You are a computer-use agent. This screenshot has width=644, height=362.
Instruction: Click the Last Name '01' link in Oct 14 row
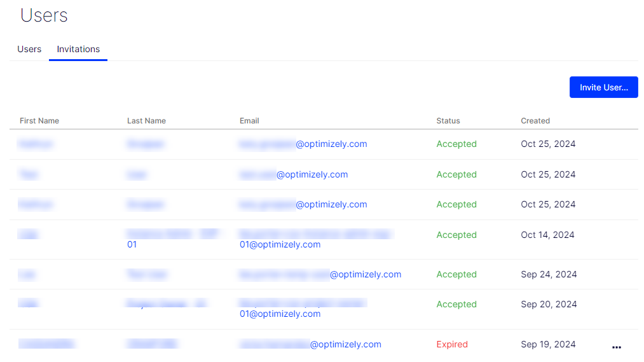point(132,244)
